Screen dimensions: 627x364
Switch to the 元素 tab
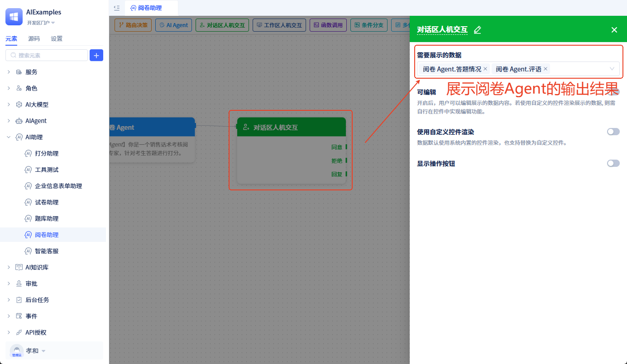coord(11,39)
